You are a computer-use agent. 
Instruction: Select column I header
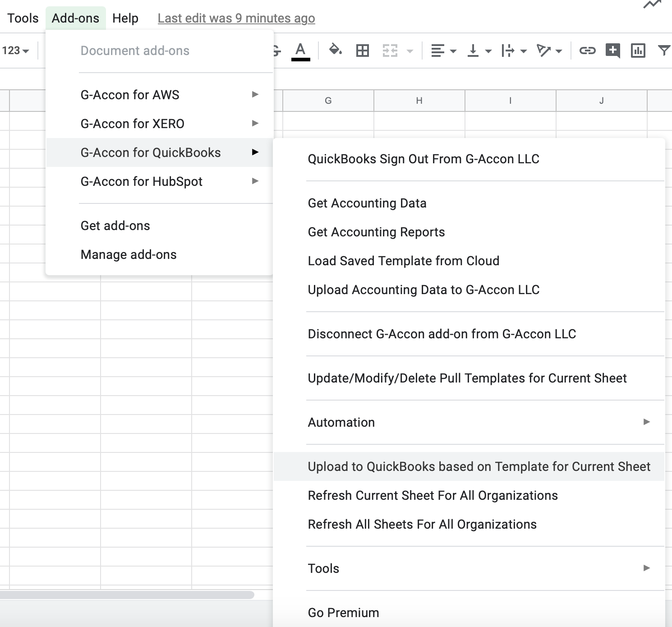[511, 101]
